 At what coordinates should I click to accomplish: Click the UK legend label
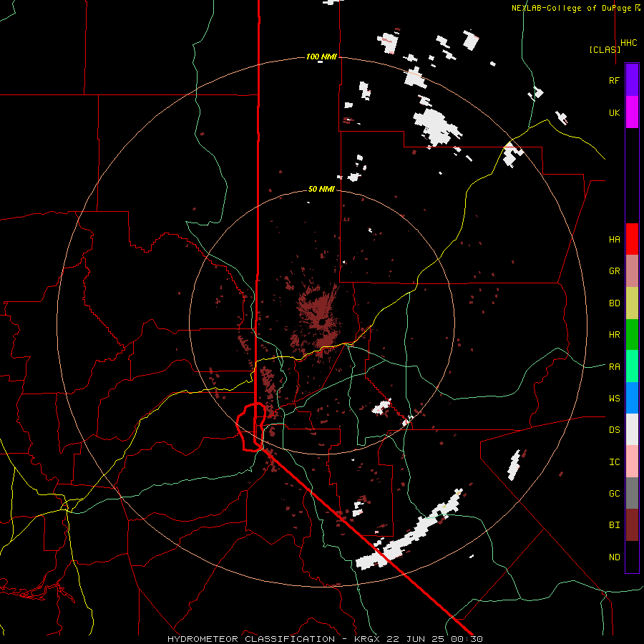coord(614,112)
